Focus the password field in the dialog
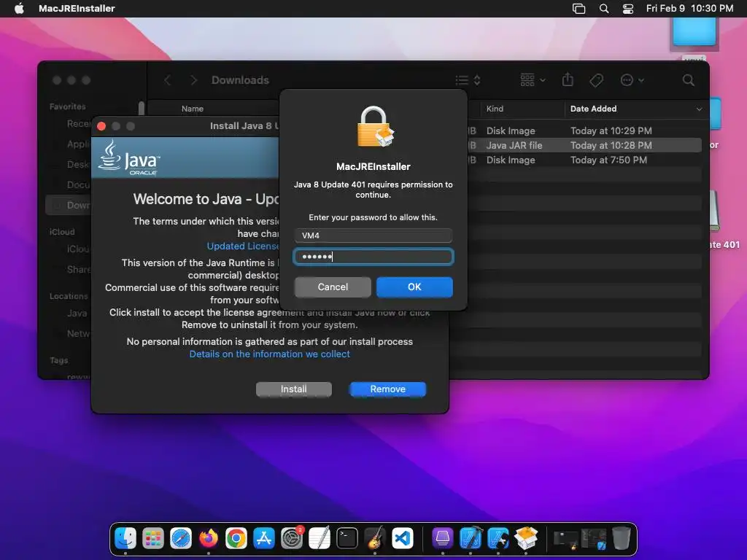Viewport: 747px width, 560px height. [x=373, y=257]
